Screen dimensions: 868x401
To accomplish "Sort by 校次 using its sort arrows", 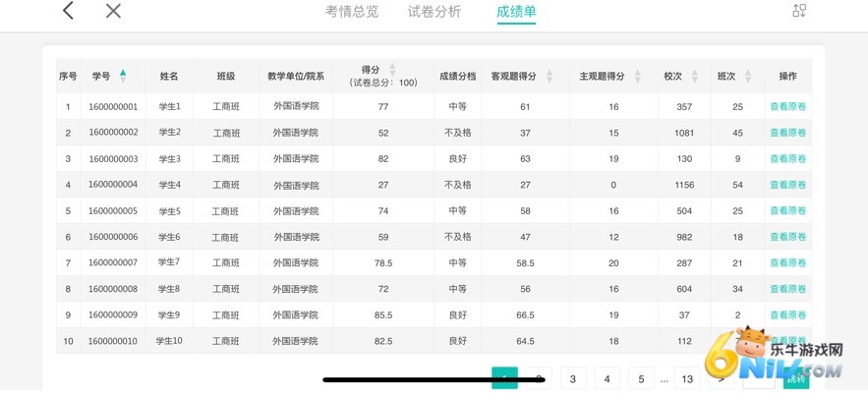I will click(x=695, y=77).
